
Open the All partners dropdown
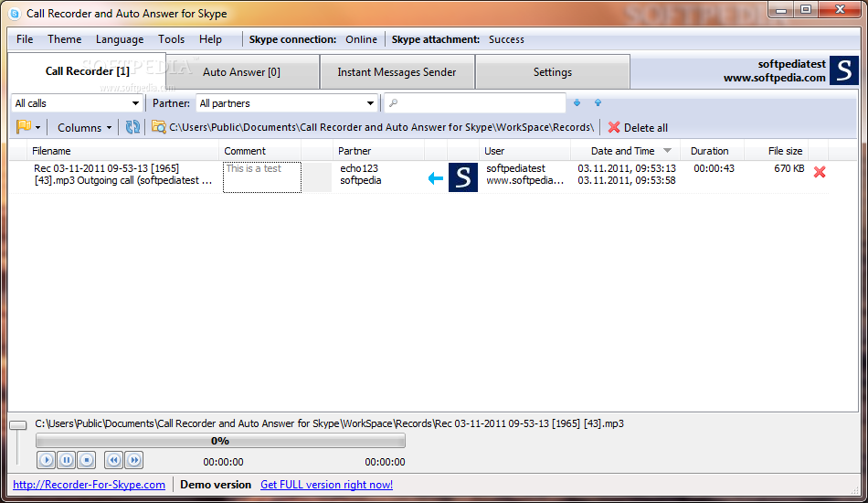(287, 103)
